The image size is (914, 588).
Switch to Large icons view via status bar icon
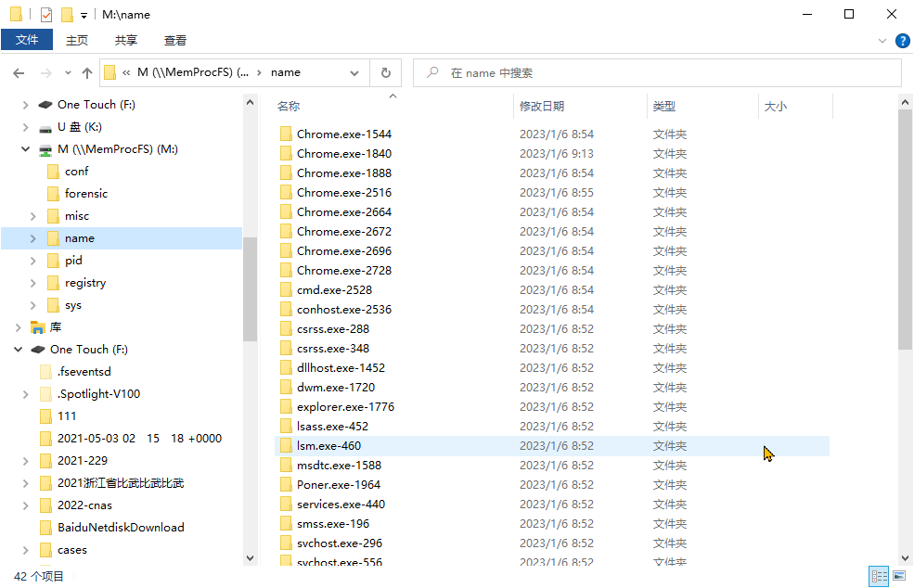[x=899, y=576]
